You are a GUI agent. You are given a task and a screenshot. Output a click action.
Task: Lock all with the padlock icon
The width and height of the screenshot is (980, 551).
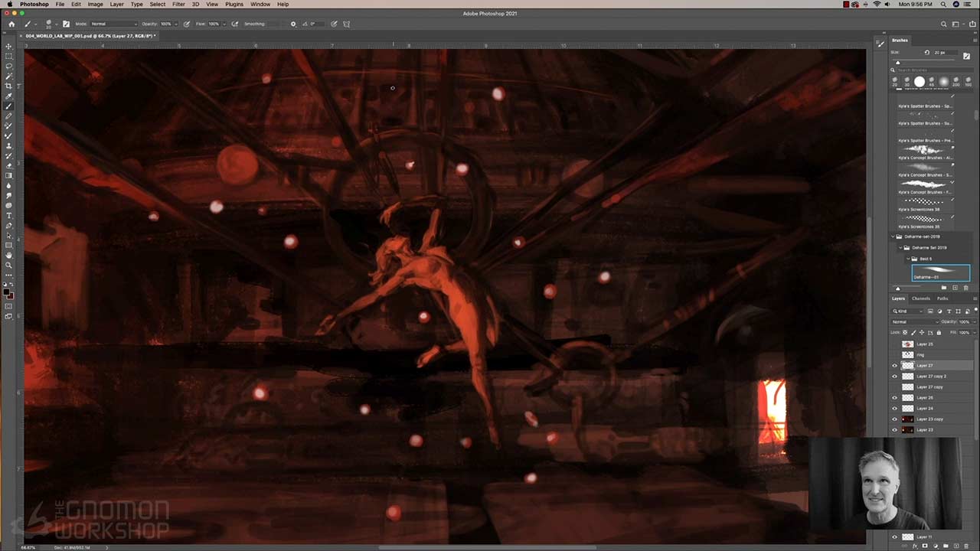[x=938, y=332]
